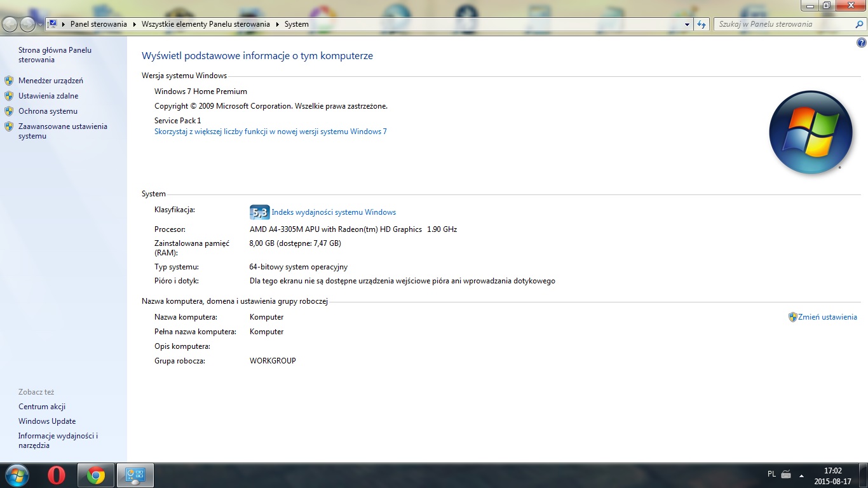The height and width of the screenshot is (488, 868).
Task: Switch to Google Chrome in taskbar
Action: pos(96,475)
